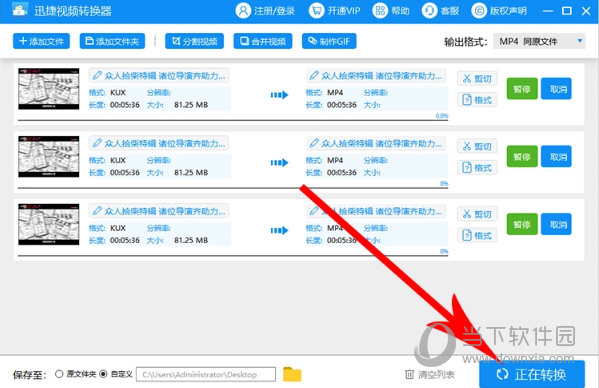
Task: Pause the third video's conversion
Action: (x=522, y=224)
